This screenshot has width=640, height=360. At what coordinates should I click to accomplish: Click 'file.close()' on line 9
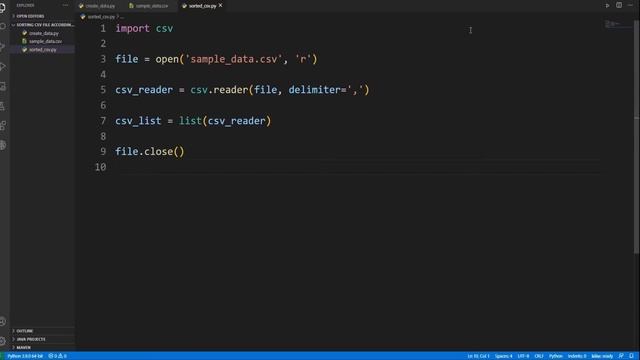149,151
